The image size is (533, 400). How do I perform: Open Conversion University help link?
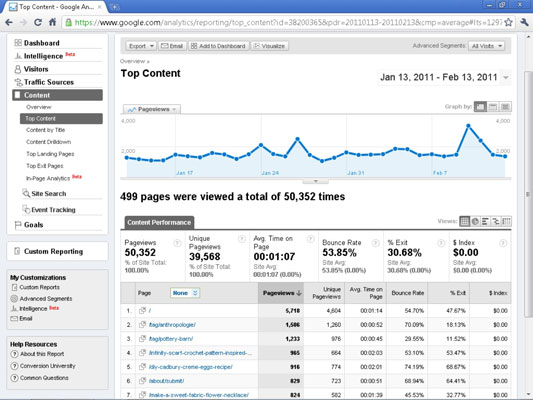(48, 366)
